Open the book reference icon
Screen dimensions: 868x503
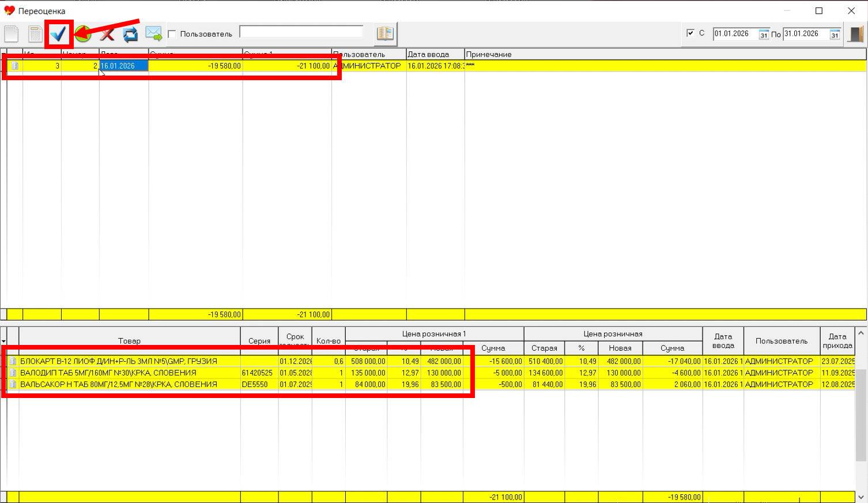[x=385, y=33]
